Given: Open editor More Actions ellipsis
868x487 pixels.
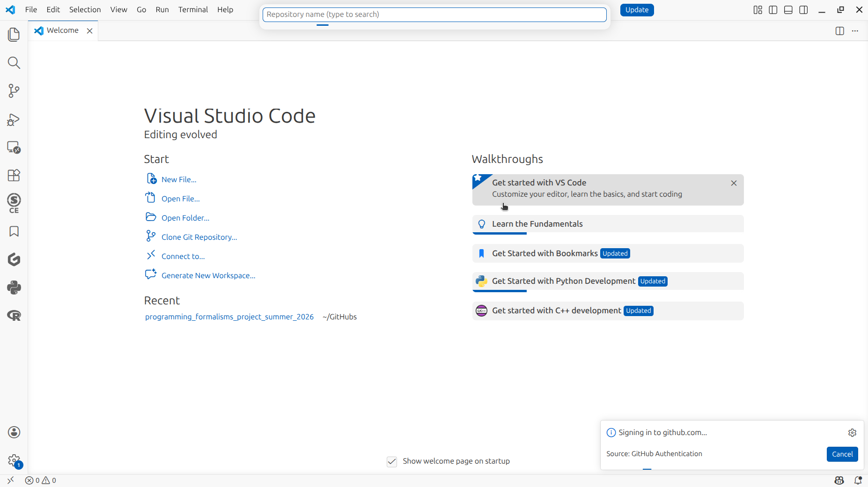Looking at the screenshot, I should (x=855, y=31).
